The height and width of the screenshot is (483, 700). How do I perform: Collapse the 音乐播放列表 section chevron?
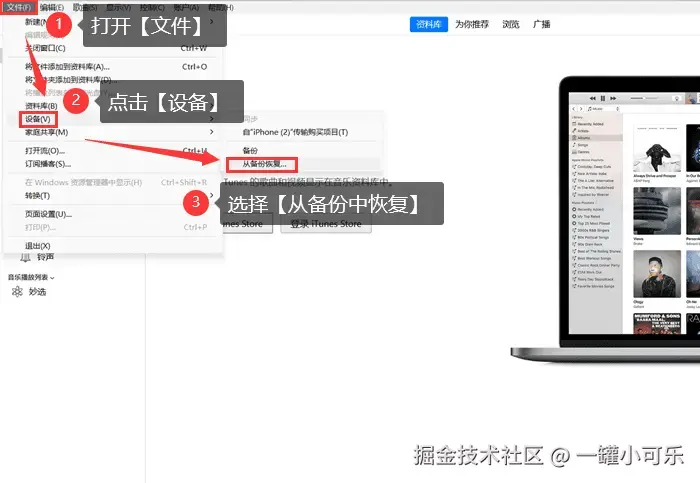(53, 278)
